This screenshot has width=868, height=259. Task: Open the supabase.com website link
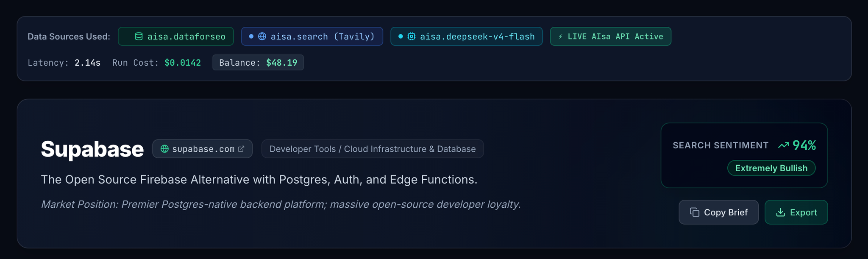click(202, 149)
